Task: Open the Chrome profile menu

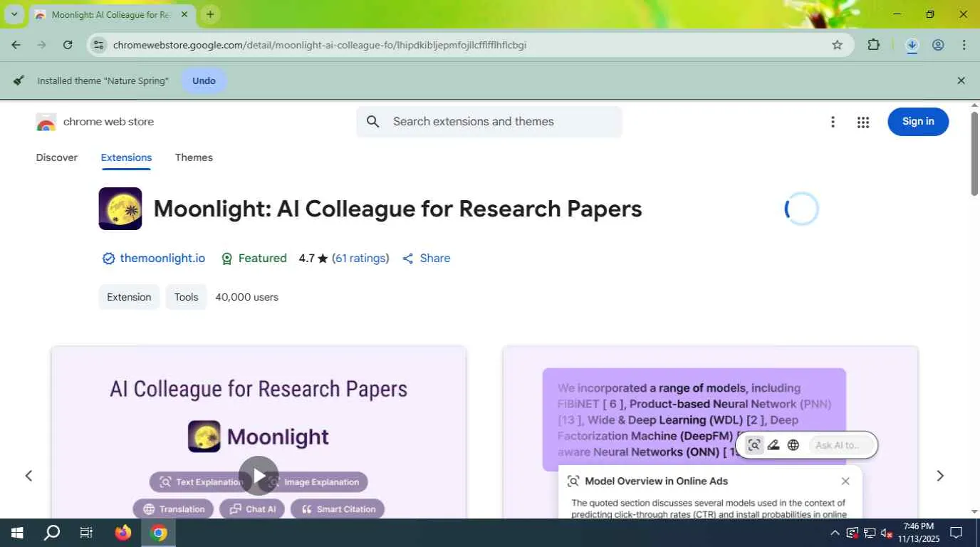Action: (x=938, y=45)
